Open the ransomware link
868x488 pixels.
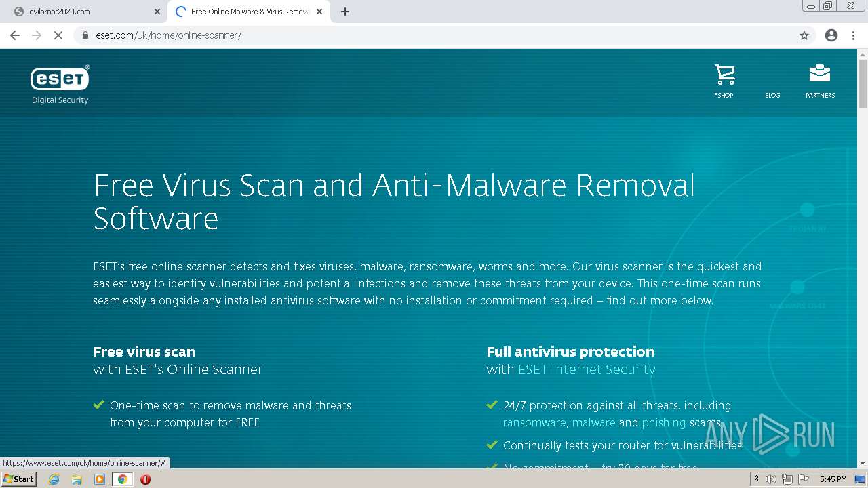point(534,422)
